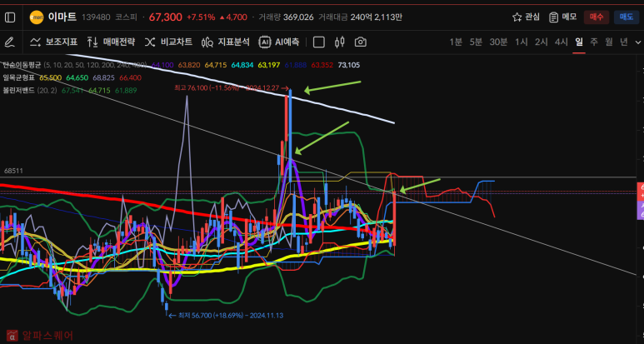Click the 68511 price level label
The width and height of the screenshot is (644, 344).
(13, 171)
